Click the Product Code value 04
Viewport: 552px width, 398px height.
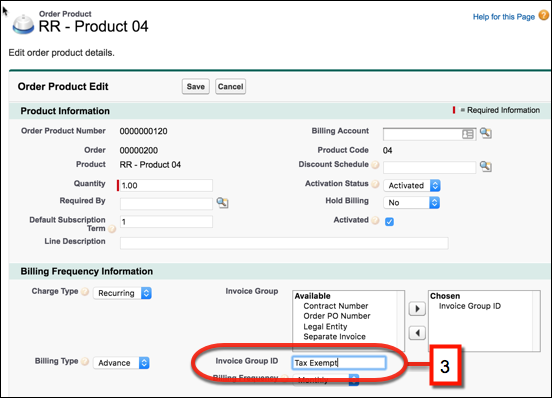coord(388,150)
